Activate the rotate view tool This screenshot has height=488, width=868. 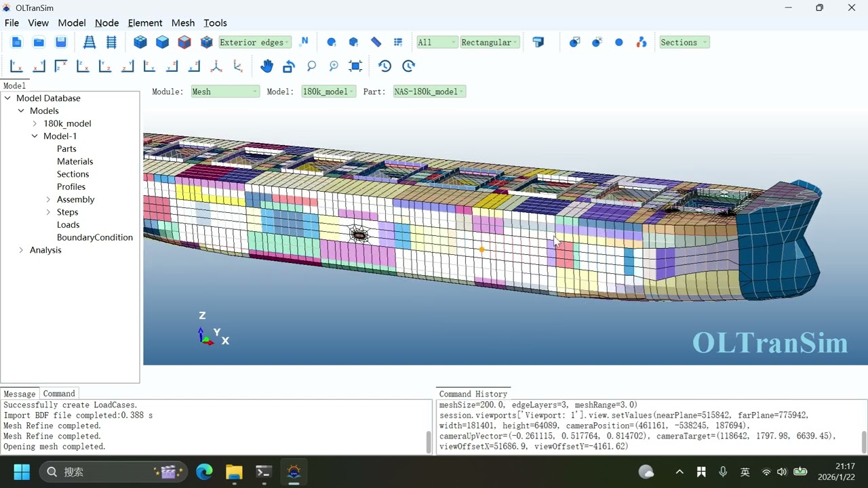pyautogui.click(x=289, y=66)
